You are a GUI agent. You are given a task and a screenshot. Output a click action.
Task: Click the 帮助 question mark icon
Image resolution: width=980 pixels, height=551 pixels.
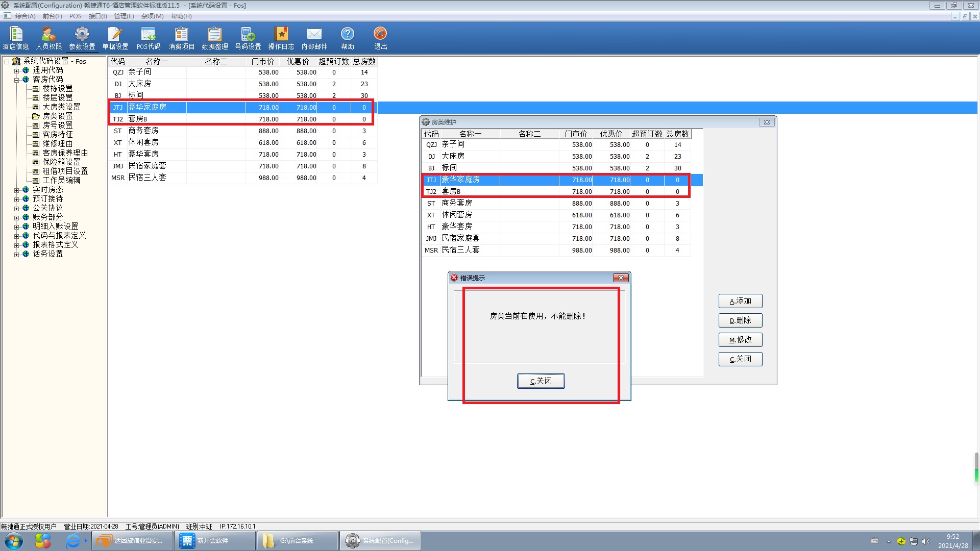tap(347, 34)
